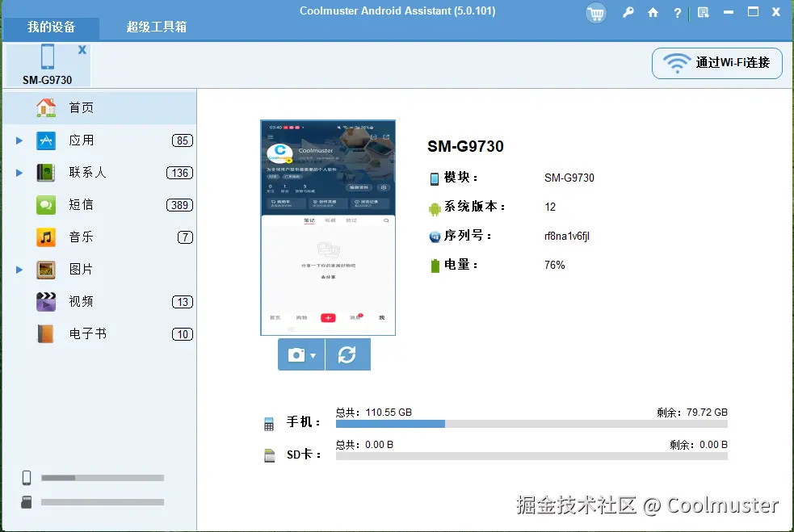This screenshot has width=794, height=532.
Task: Select 音乐 in the sidebar
Action: click(x=81, y=237)
